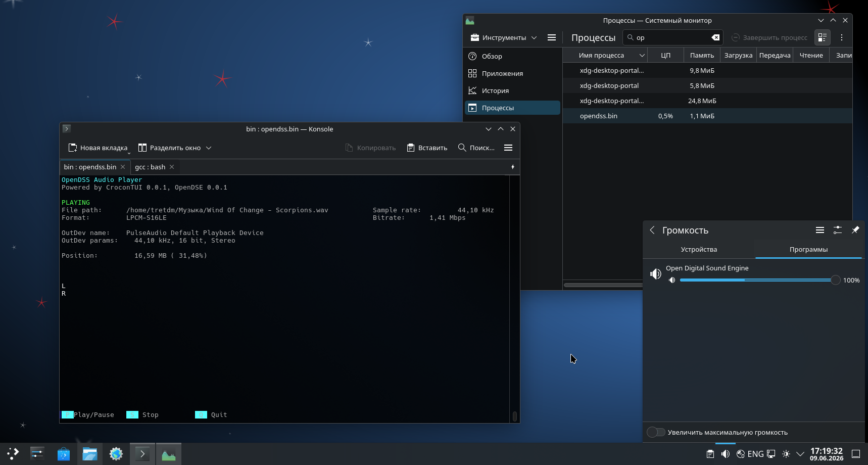Open clipboard tray icon
The height and width of the screenshot is (465, 868).
click(710, 454)
